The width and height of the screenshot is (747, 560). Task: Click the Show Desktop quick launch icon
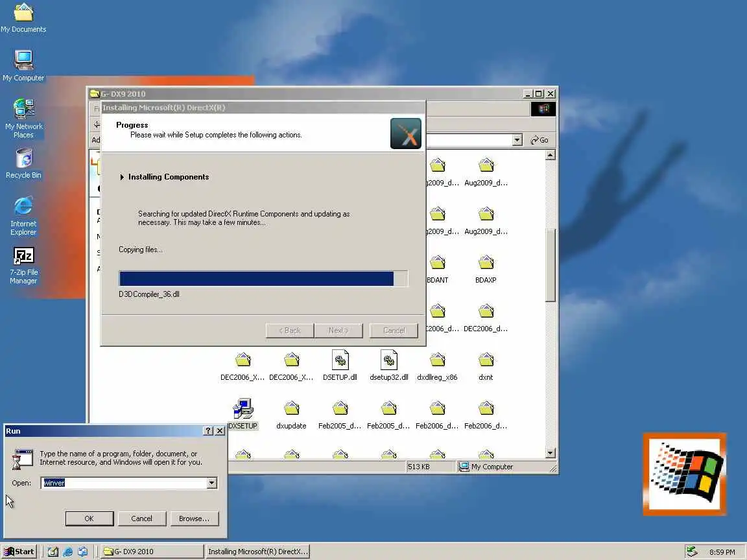(53, 552)
